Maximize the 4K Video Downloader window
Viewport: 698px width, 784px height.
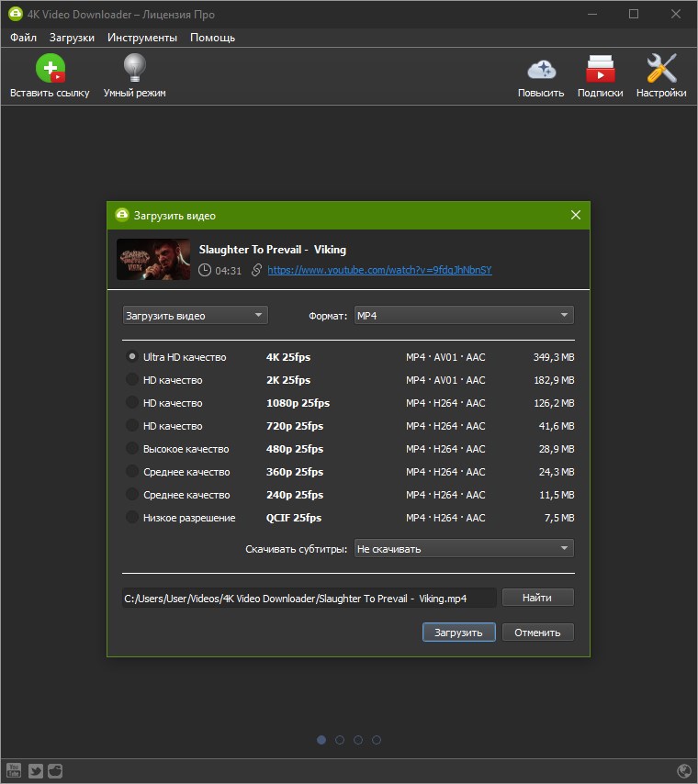tap(634, 14)
